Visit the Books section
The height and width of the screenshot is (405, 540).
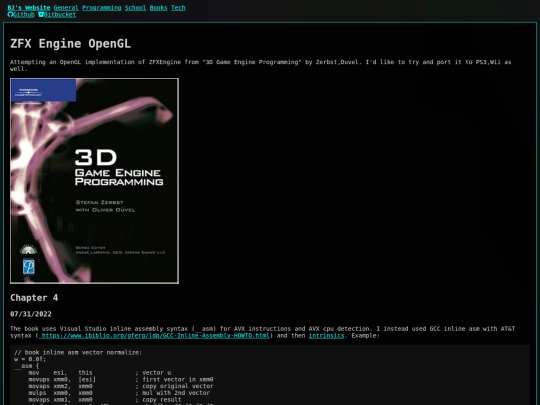pyautogui.click(x=158, y=8)
